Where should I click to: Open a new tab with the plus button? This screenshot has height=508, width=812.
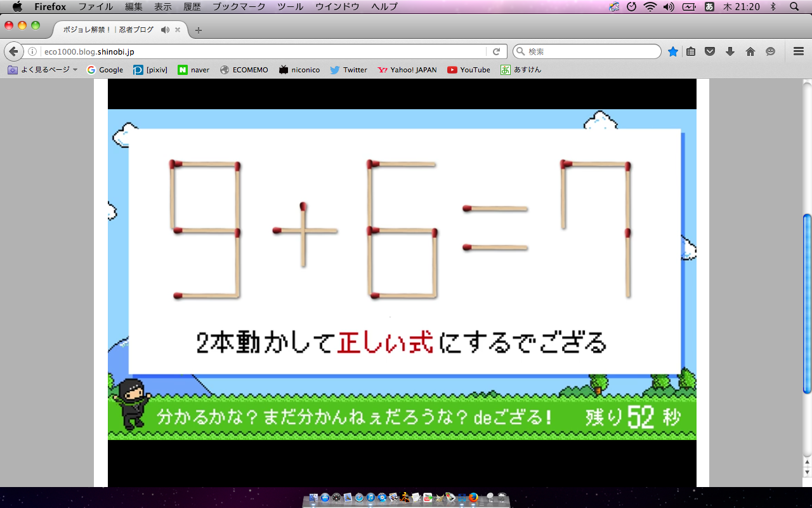click(x=199, y=30)
